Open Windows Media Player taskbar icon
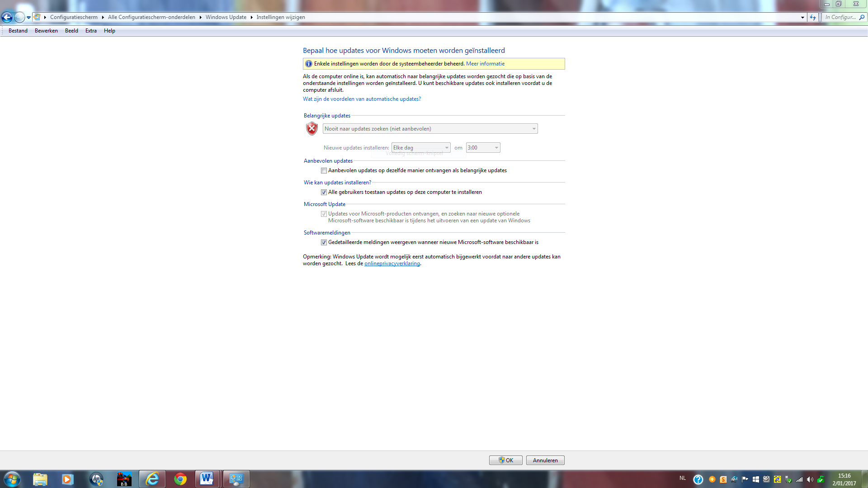The height and width of the screenshot is (488, 868). click(x=68, y=479)
